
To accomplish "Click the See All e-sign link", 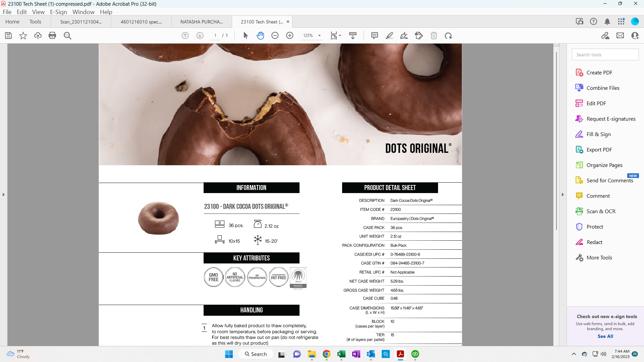I will point(605,336).
